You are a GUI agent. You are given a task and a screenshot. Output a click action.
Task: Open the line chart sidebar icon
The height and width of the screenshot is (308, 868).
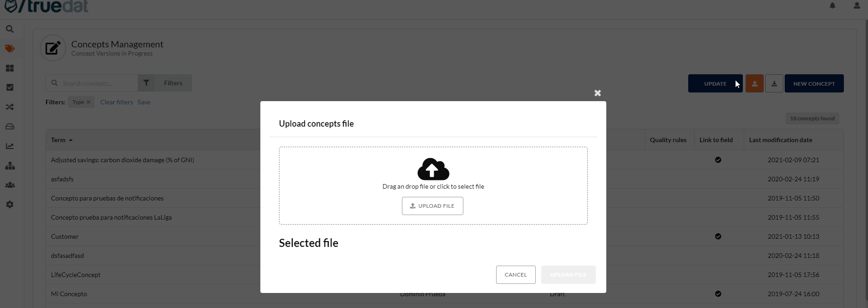click(x=10, y=146)
